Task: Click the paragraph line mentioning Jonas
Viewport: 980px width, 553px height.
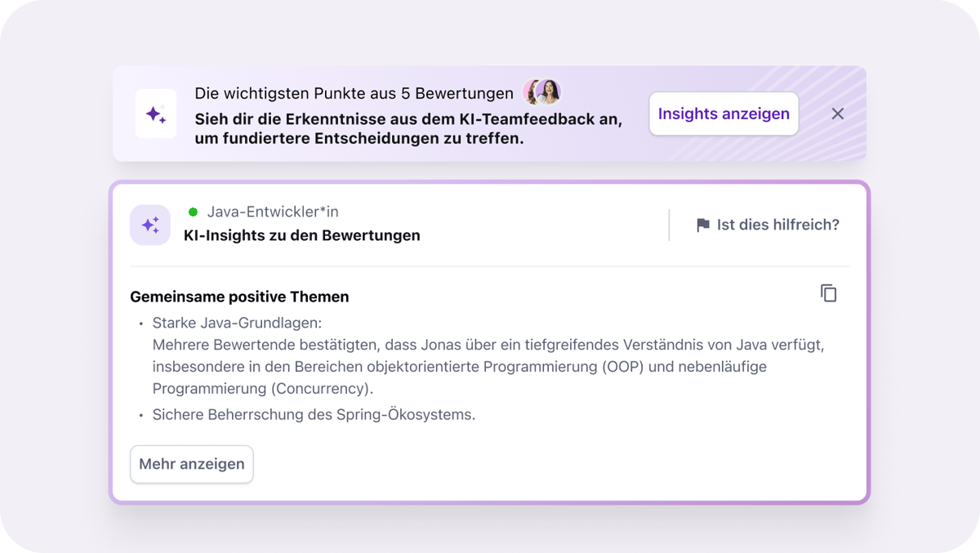Action: [x=488, y=345]
